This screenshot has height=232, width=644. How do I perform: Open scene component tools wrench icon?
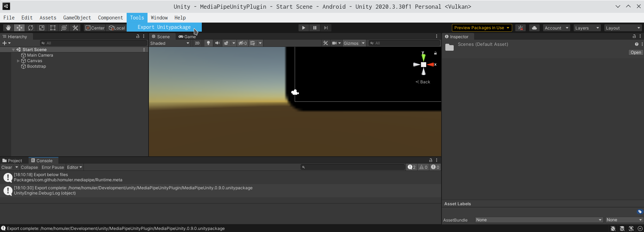tap(325, 43)
